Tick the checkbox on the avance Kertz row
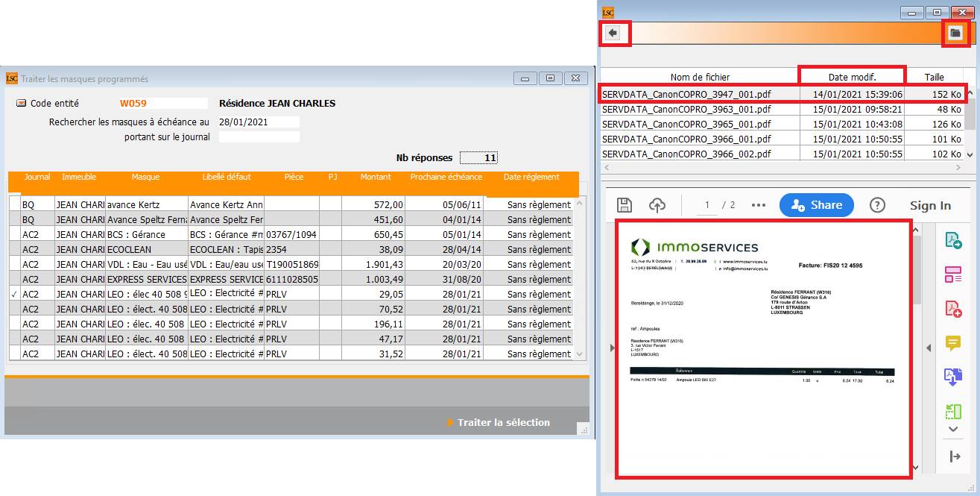 point(15,204)
